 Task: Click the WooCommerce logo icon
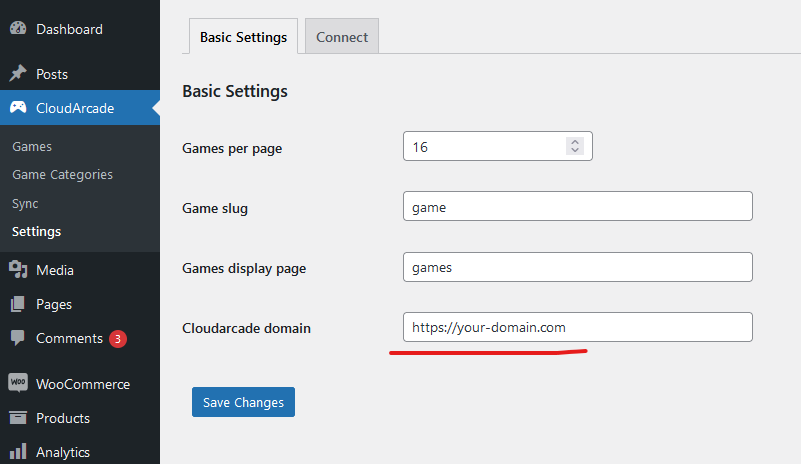[18, 383]
